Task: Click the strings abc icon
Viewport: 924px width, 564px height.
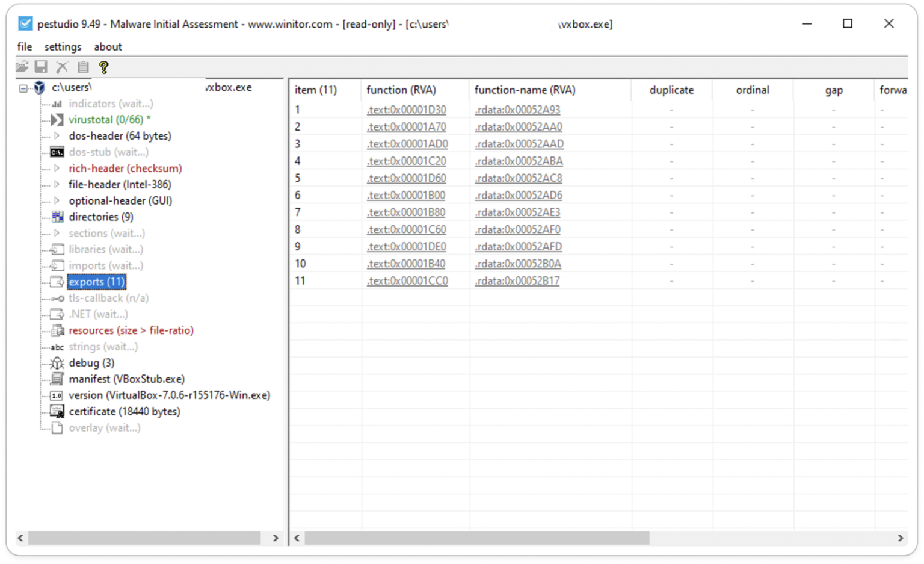Action: click(x=56, y=346)
